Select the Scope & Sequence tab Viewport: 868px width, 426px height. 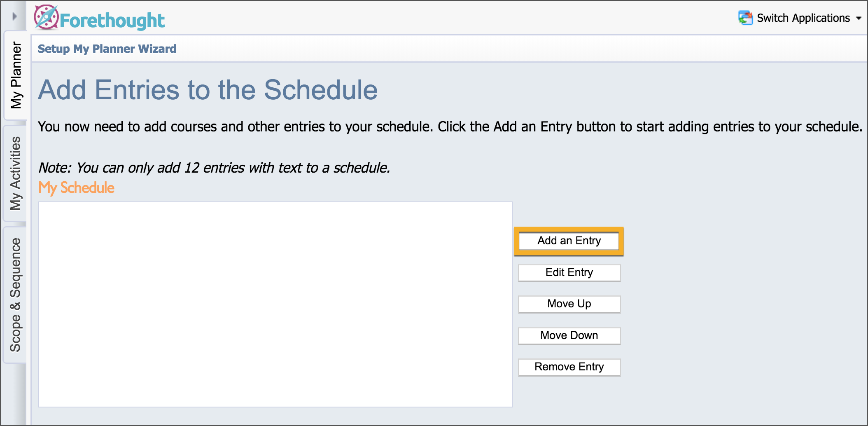pyautogui.click(x=16, y=295)
